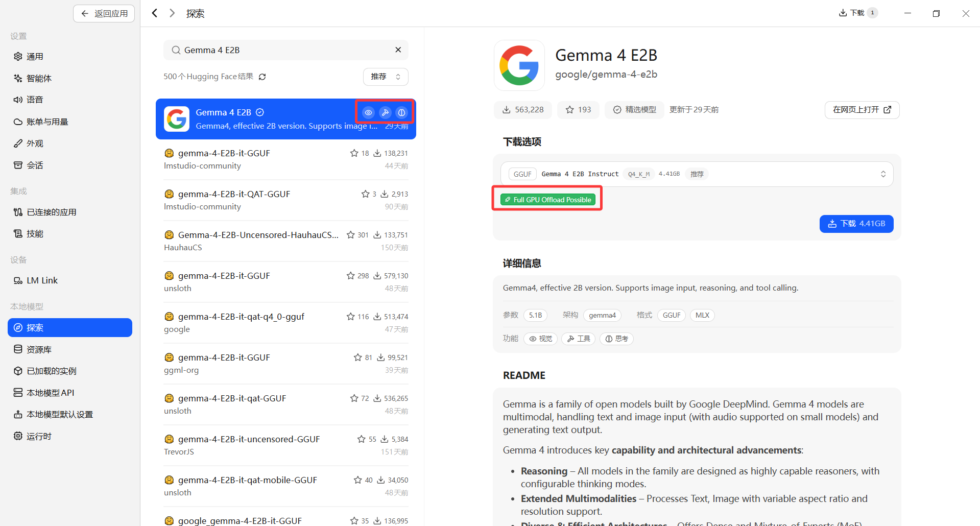This screenshot has width=980, height=526.
Task: Open the model page with 在网页上打开
Action: click(862, 110)
